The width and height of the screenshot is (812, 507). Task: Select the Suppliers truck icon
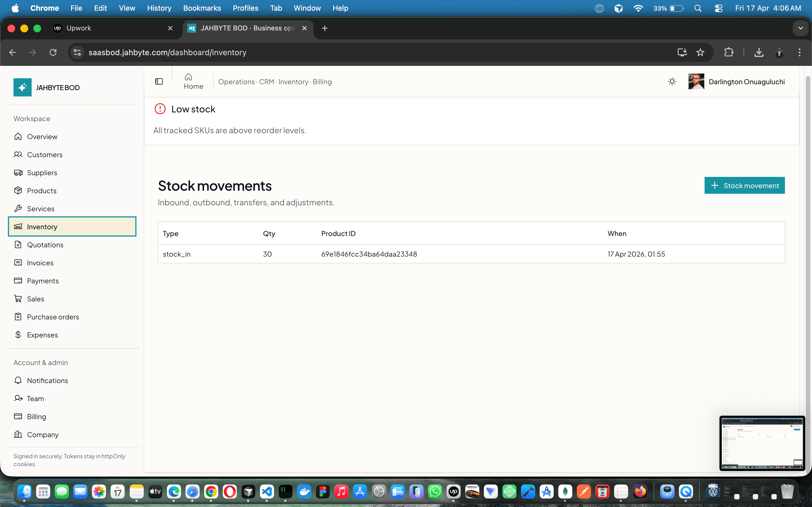pyautogui.click(x=18, y=172)
